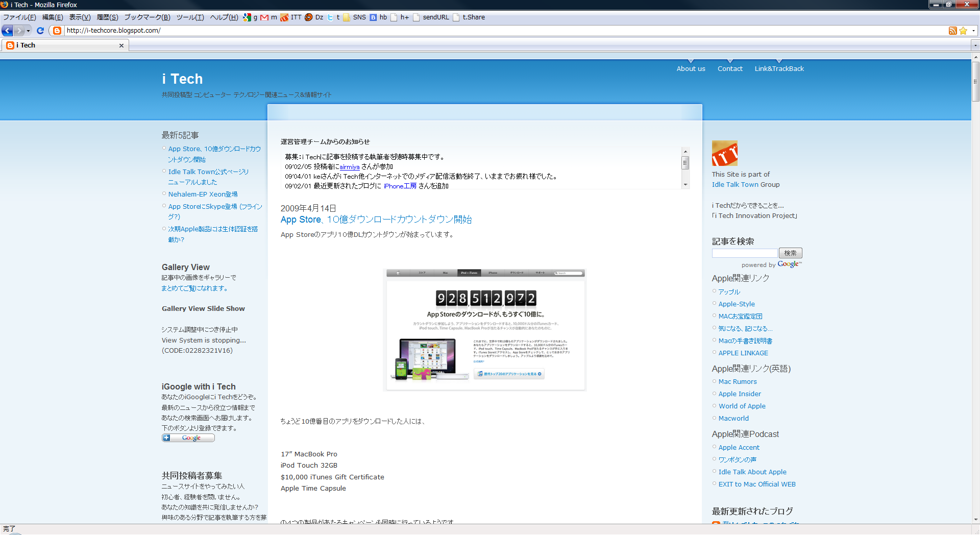
Task: Click the 'h+' bookmarklet
Action: point(400,17)
